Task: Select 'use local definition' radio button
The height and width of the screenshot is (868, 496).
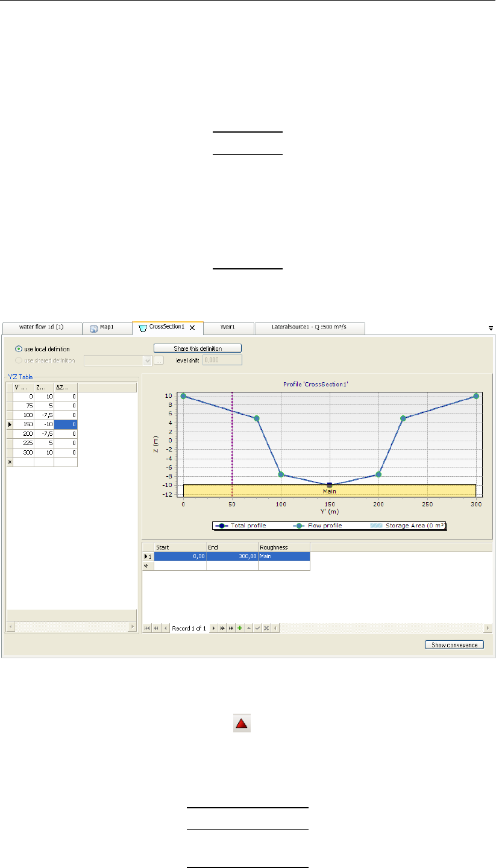Action: (19, 349)
